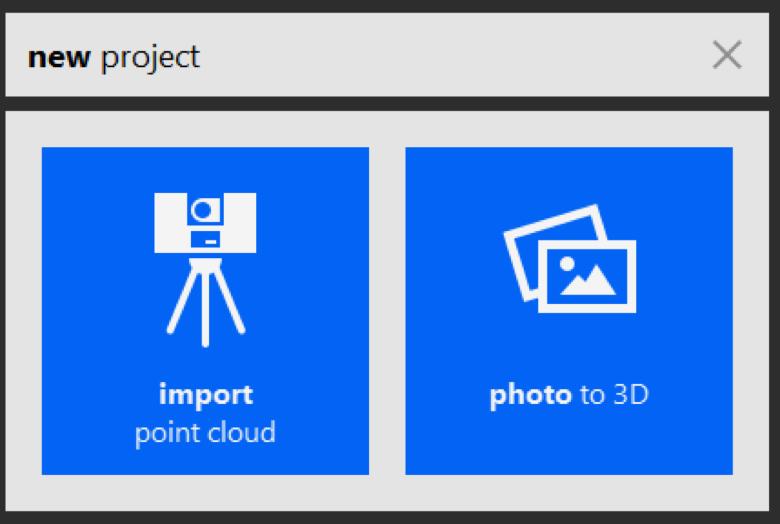Start a photogrammetry project from photos

tap(569, 311)
